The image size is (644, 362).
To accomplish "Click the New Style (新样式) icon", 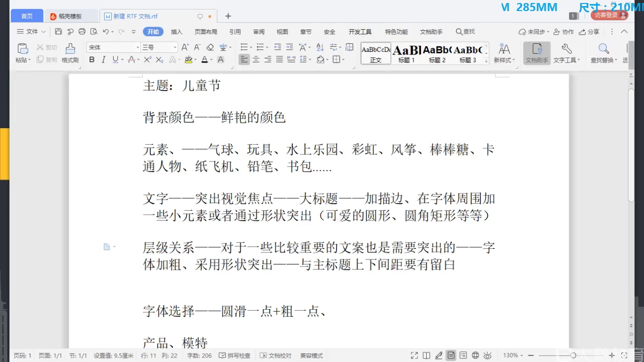I will point(504,49).
